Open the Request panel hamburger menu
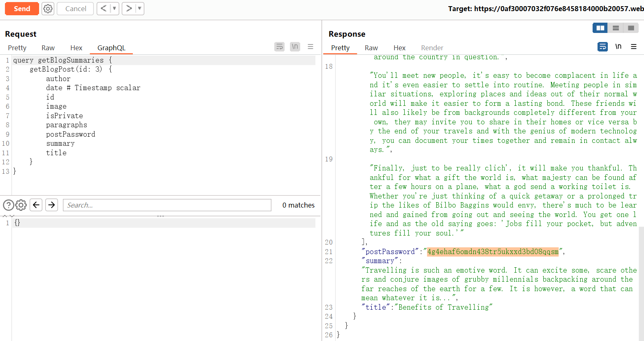 310,47
